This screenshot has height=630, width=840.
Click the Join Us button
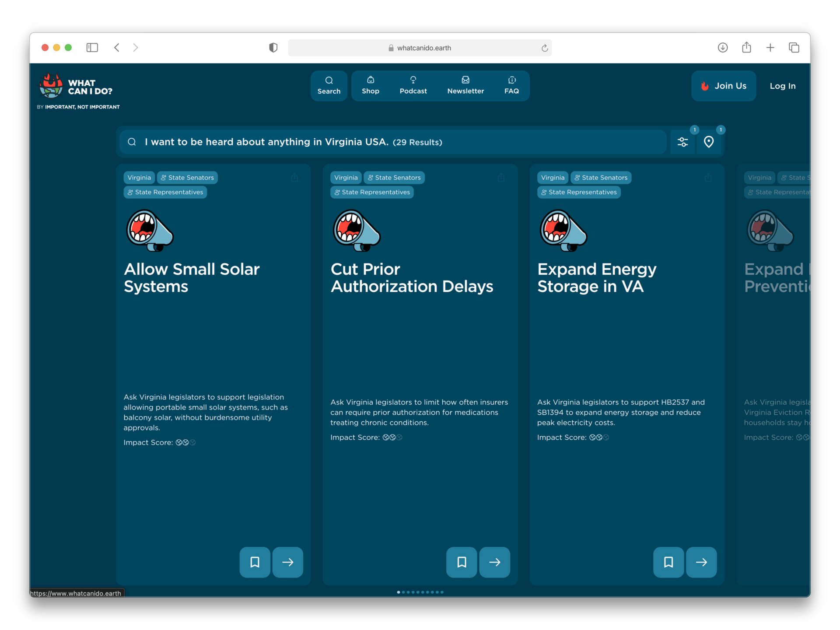[724, 86]
